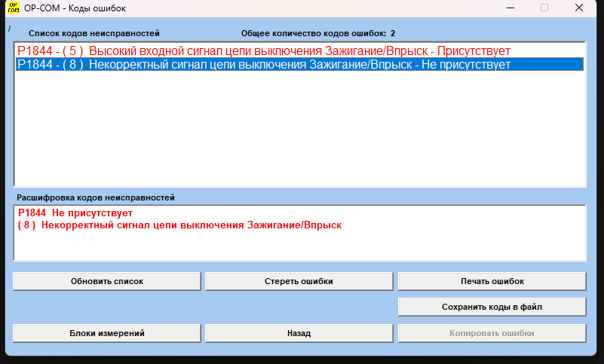Print faults via Печать ошибок

click(492, 281)
